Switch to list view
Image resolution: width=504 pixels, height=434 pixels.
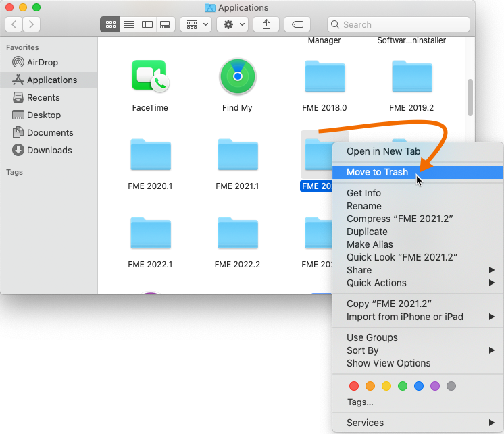pyautogui.click(x=129, y=24)
